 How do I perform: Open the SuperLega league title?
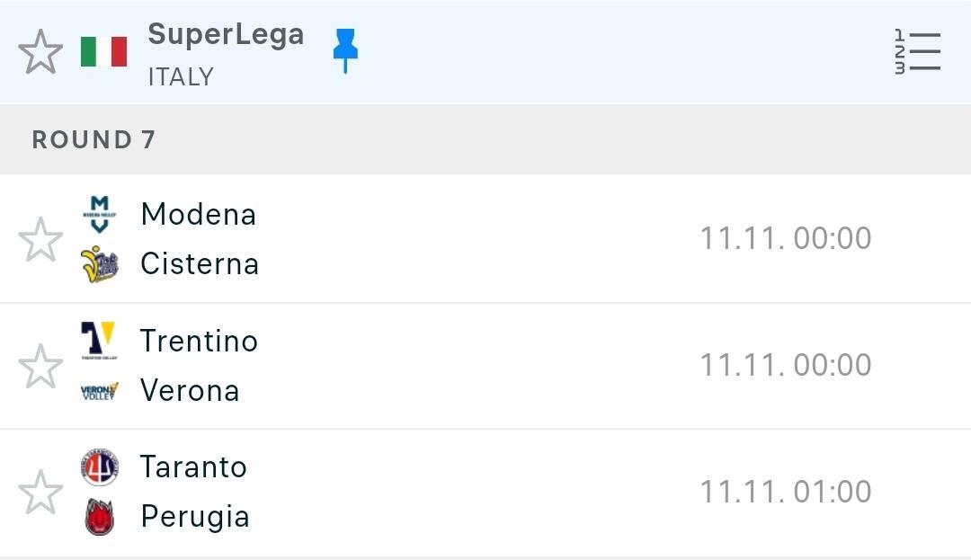[226, 35]
